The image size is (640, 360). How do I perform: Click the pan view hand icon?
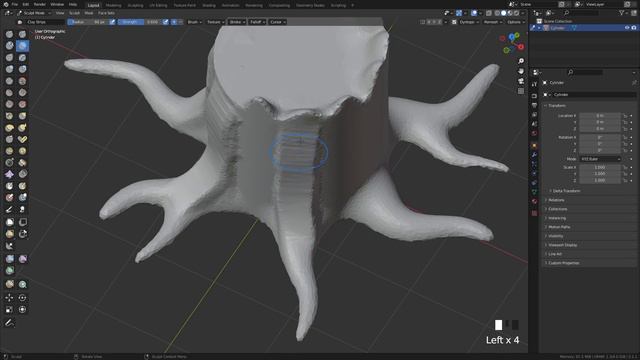521,71
